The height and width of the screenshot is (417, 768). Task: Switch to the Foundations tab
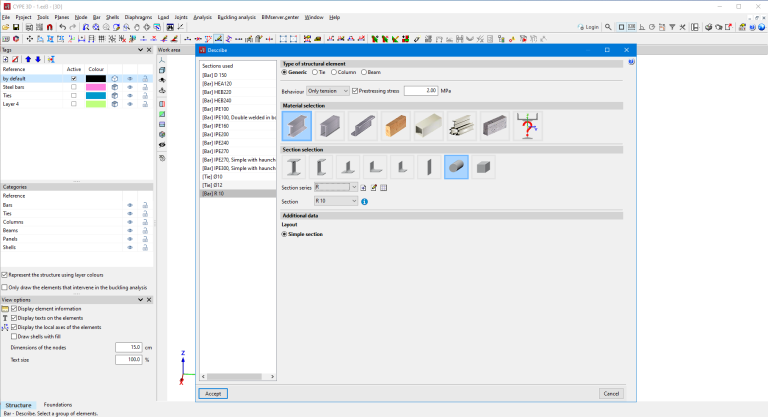click(58, 405)
